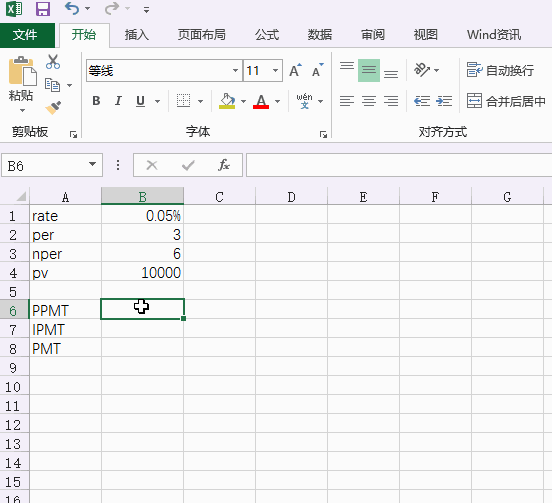The width and height of the screenshot is (552, 503).
Task: Toggle Italic formatting
Action: tap(118, 101)
